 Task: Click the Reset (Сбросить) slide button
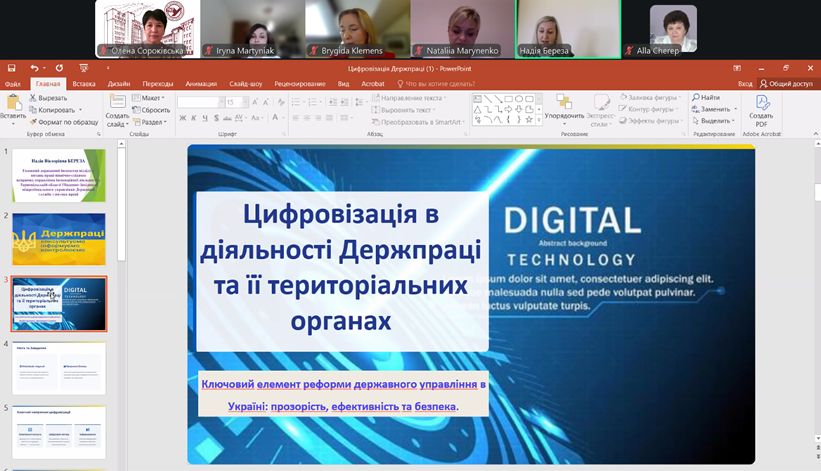coord(136,110)
